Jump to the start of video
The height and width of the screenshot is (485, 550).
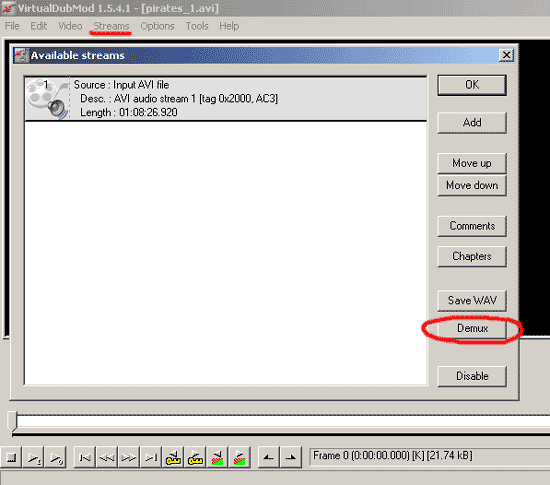tap(85, 457)
